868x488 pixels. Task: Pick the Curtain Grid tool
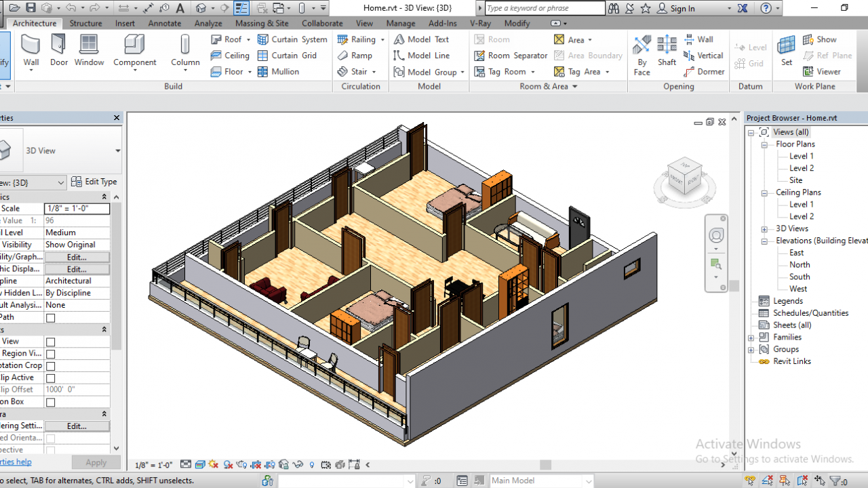(x=287, y=56)
